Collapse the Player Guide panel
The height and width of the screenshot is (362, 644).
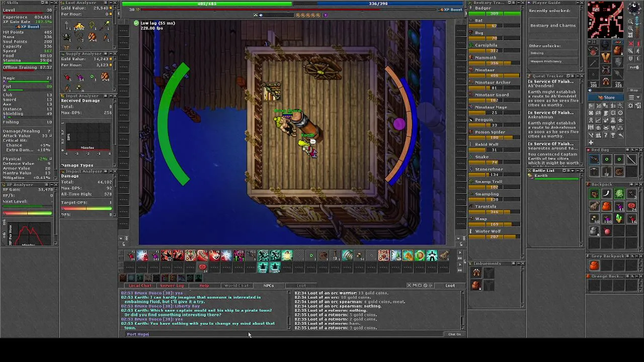578,3
